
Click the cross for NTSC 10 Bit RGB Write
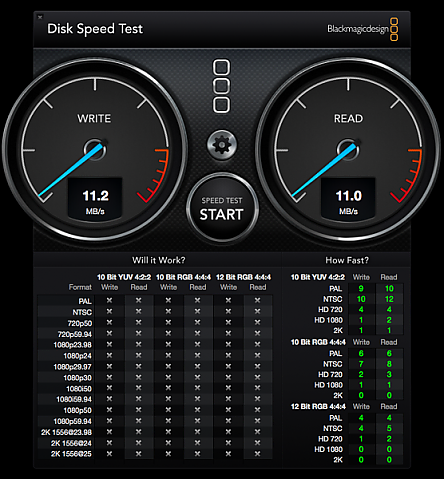[x=168, y=311]
